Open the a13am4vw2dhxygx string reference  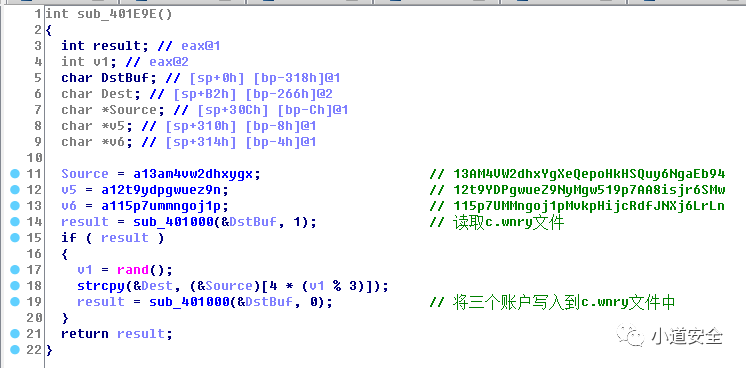click(x=193, y=174)
